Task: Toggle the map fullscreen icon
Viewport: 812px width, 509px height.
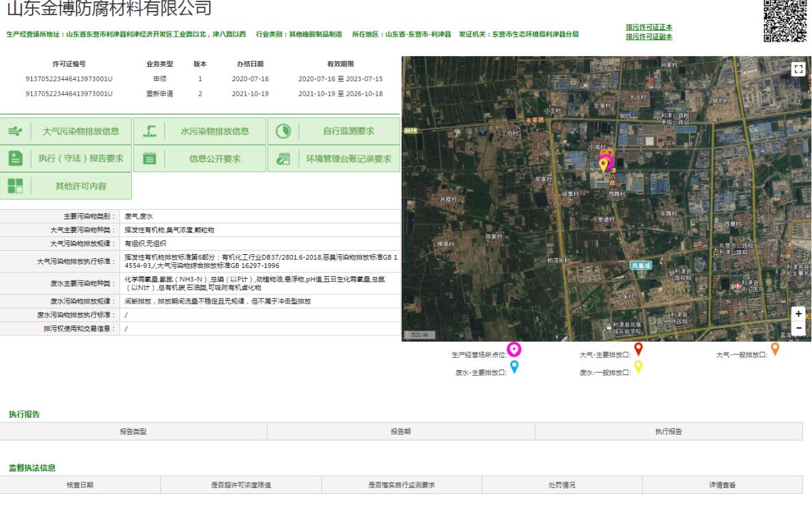Action: (x=798, y=69)
